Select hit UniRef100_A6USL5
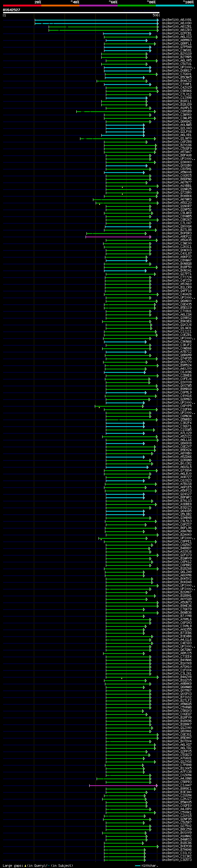The width and height of the screenshot is (197, 868). click(x=176, y=467)
